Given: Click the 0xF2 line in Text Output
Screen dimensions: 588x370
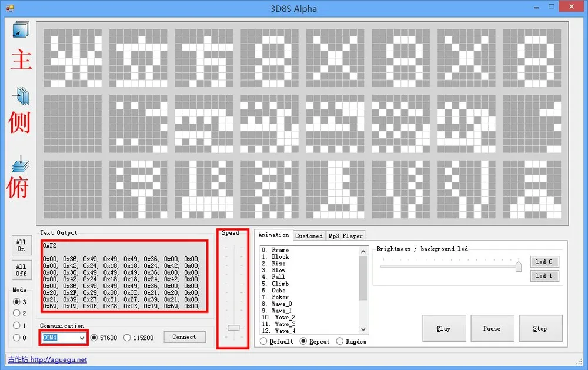Looking at the screenshot, I should tap(50, 245).
